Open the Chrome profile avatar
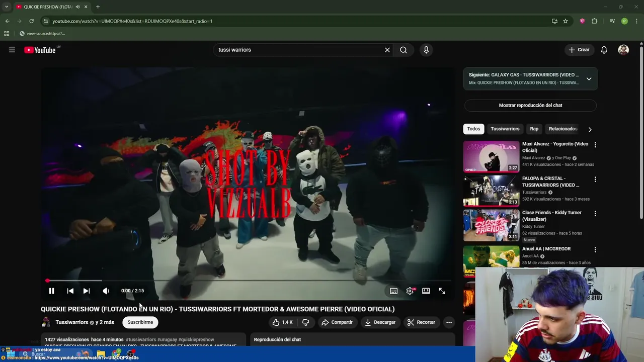Image resolution: width=644 pixels, height=362 pixels. coord(624,21)
